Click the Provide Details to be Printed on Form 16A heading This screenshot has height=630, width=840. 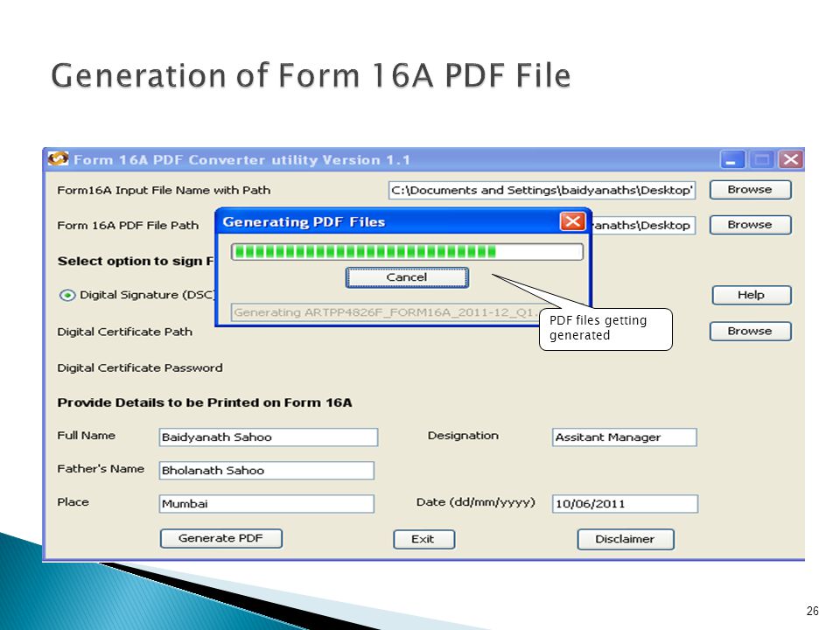[205, 402]
